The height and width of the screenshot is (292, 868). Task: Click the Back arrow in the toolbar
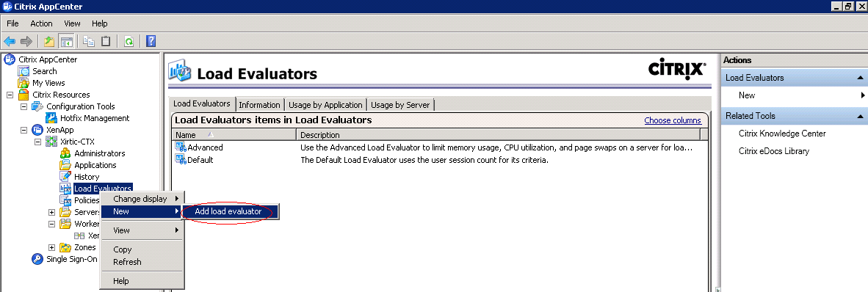[10, 42]
